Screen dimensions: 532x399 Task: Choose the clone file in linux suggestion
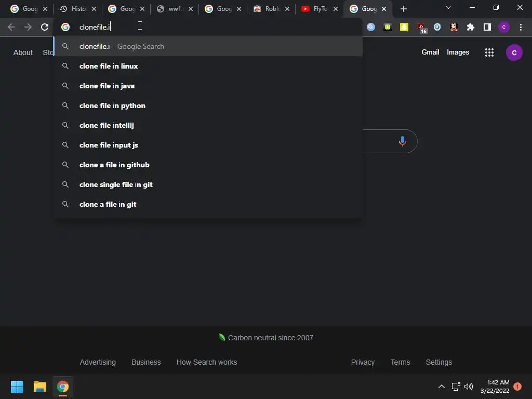208,66
